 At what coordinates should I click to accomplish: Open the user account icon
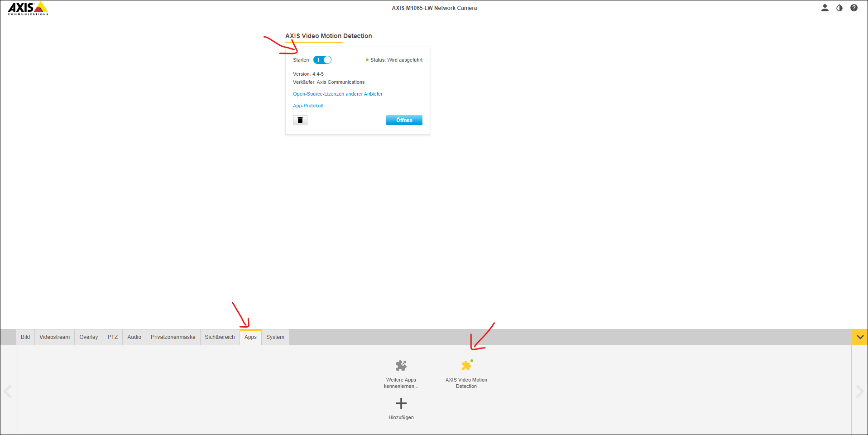pos(825,8)
